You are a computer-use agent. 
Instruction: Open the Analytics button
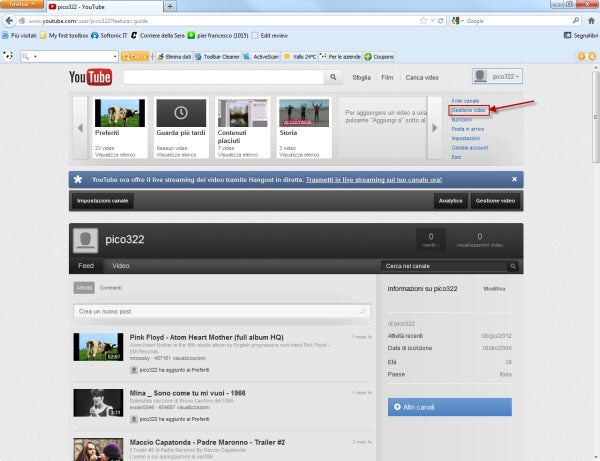pos(450,201)
